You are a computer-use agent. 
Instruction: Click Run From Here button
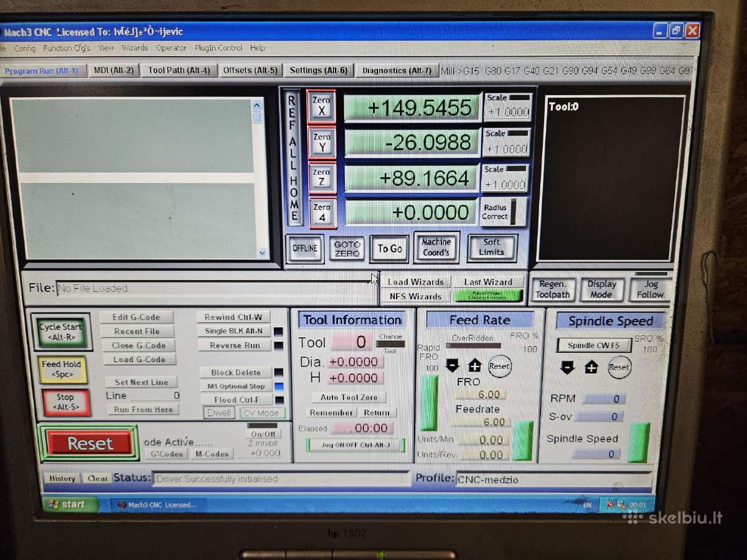coord(143,409)
